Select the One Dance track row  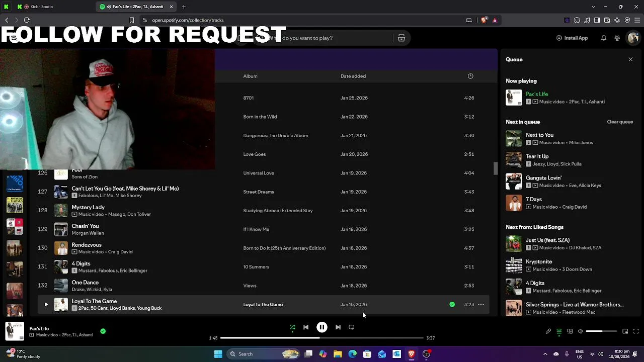[x=263, y=286]
